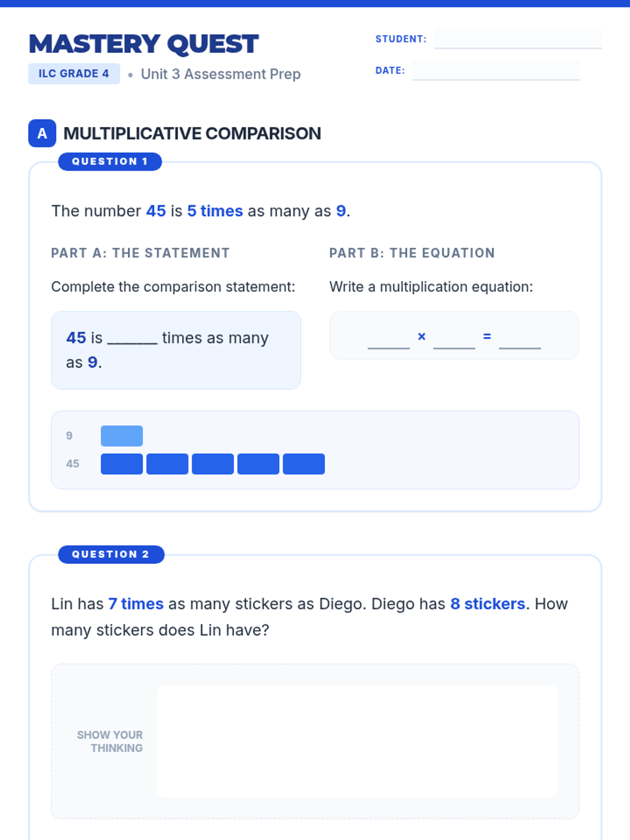Click first dark block in 45 row
The width and height of the screenshot is (630, 840).
tap(122, 464)
